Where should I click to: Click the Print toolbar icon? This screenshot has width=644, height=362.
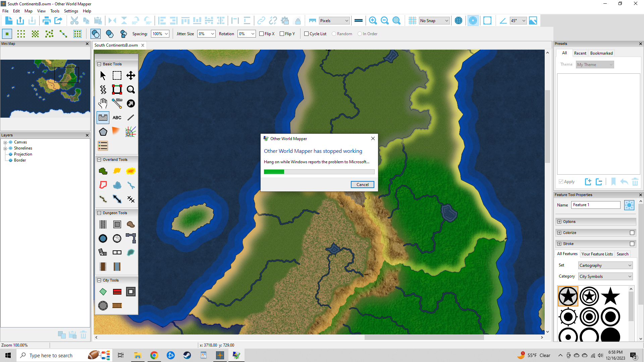46,20
